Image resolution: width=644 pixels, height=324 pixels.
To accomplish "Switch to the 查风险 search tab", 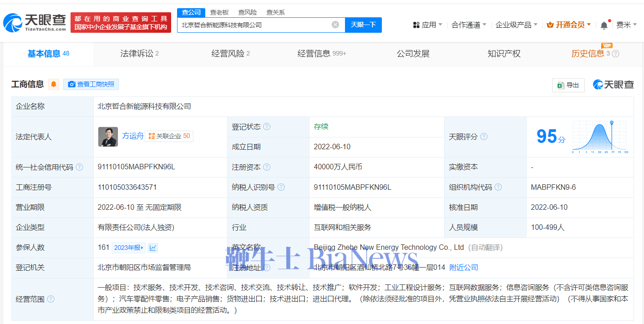I will pyautogui.click(x=248, y=12).
